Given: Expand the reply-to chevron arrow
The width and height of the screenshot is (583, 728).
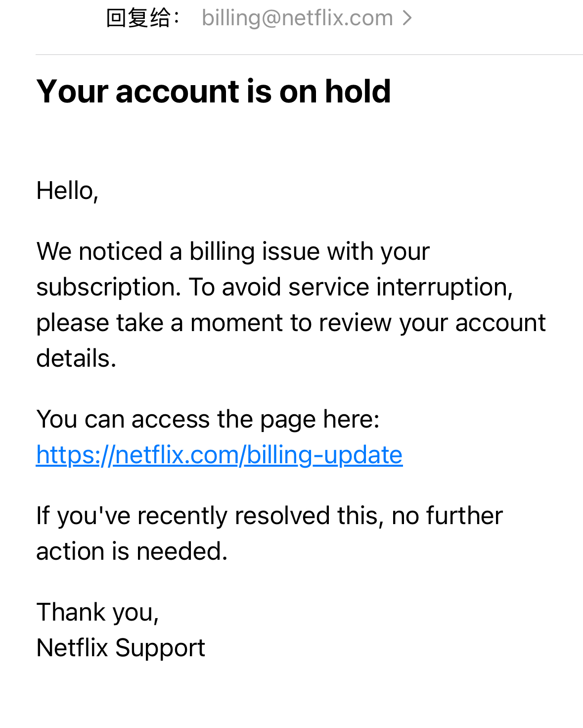Looking at the screenshot, I should tap(407, 18).
